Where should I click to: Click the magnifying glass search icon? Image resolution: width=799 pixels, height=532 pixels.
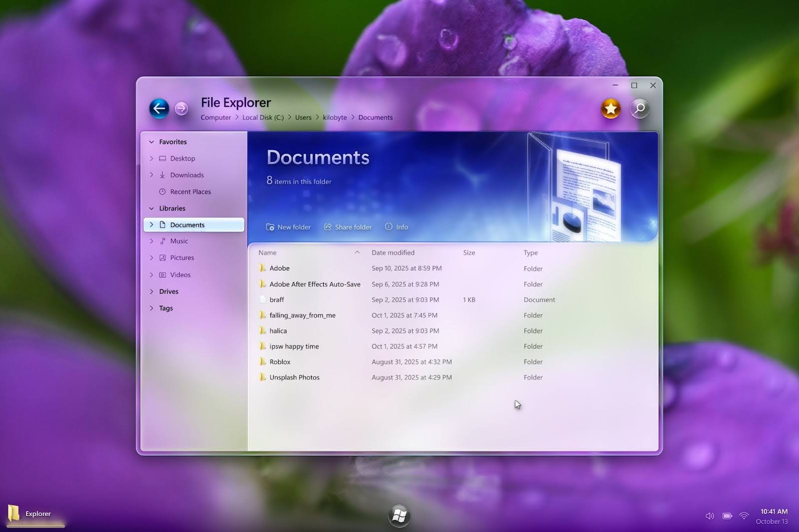point(639,108)
